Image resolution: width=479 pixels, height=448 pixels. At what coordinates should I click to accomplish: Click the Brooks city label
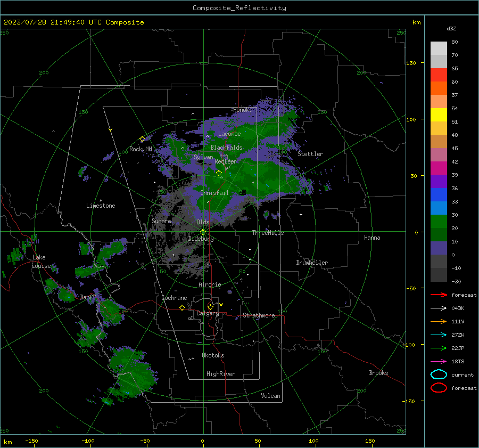378,373
